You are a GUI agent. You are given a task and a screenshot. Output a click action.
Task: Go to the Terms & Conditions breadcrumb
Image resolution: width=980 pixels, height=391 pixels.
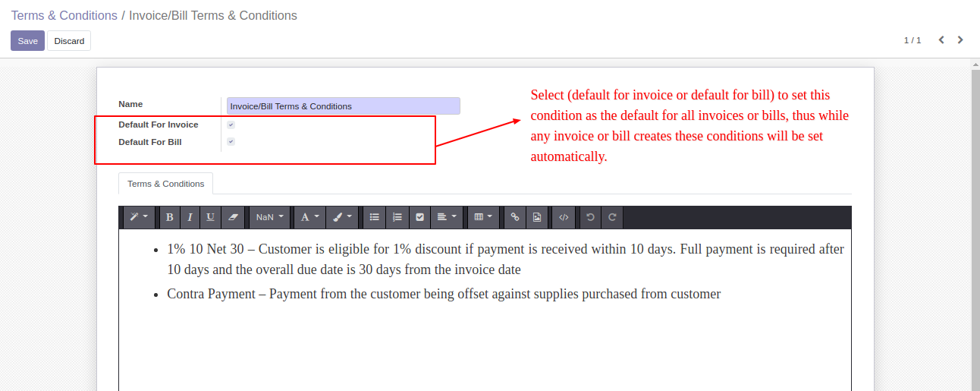(64, 15)
